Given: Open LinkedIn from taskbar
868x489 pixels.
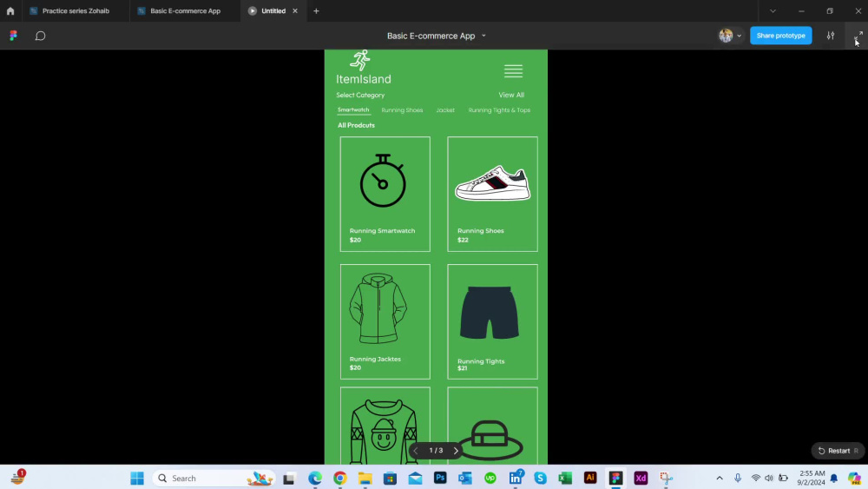Looking at the screenshot, I should click(516, 478).
